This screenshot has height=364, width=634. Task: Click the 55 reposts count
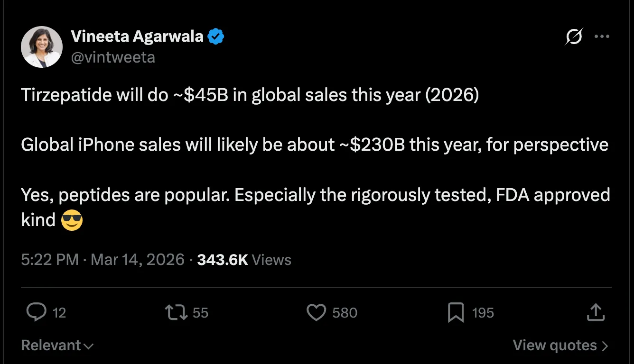pyautogui.click(x=200, y=313)
